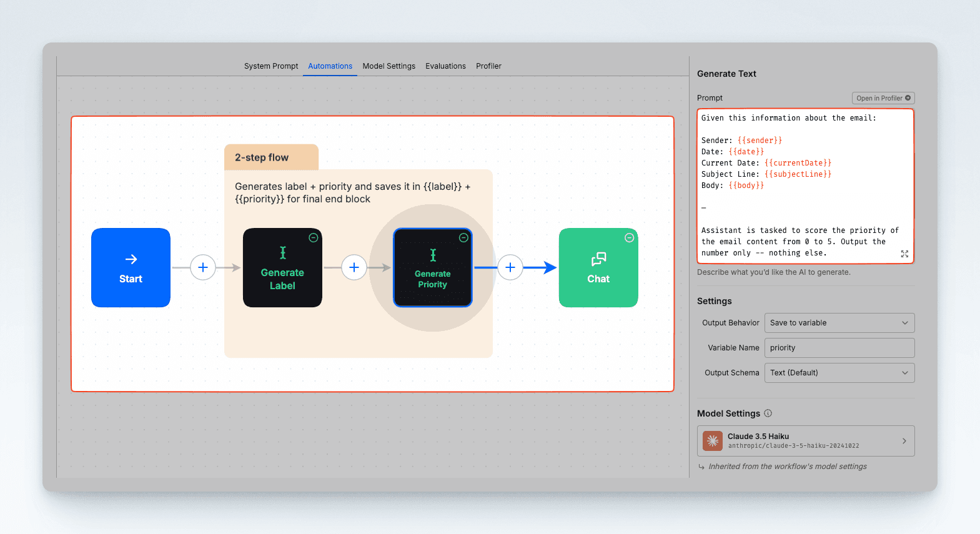Expand the prompt editor to fullscreen
The height and width of the screenshot is (534, 980).
904,254
